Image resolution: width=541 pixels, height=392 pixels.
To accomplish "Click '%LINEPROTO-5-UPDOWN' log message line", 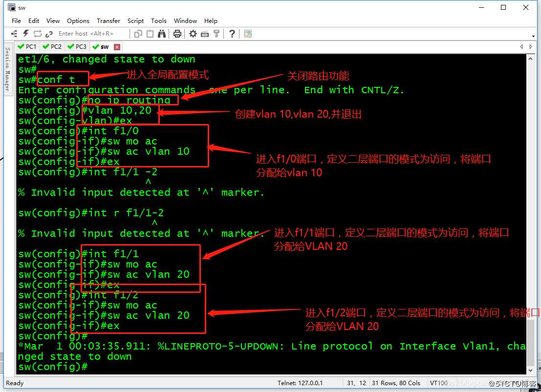I will (x=272, y=346).
